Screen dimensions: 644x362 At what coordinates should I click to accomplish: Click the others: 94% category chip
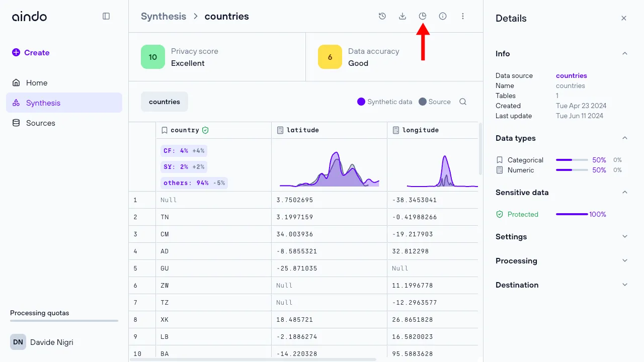click(194, 183)
